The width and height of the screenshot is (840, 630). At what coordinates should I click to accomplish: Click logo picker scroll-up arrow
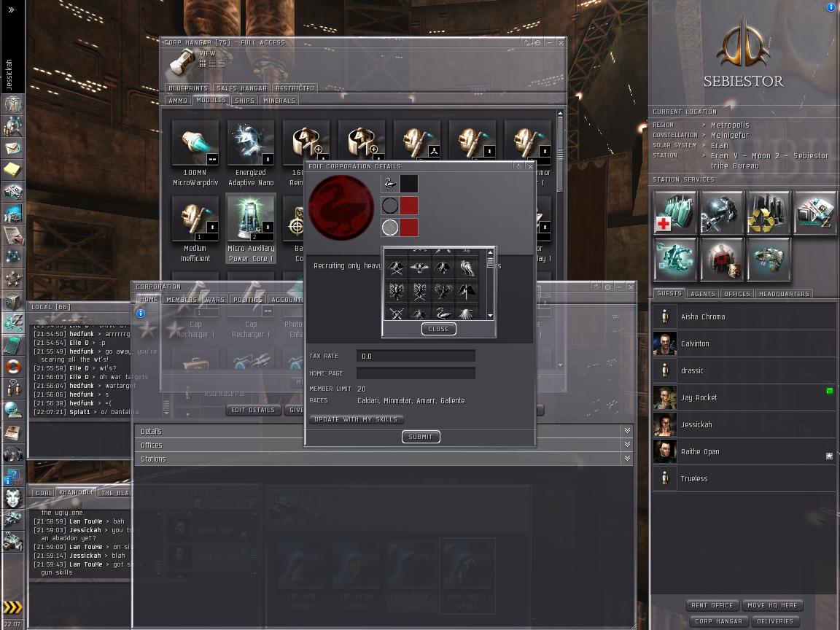[x=490, y=252]
